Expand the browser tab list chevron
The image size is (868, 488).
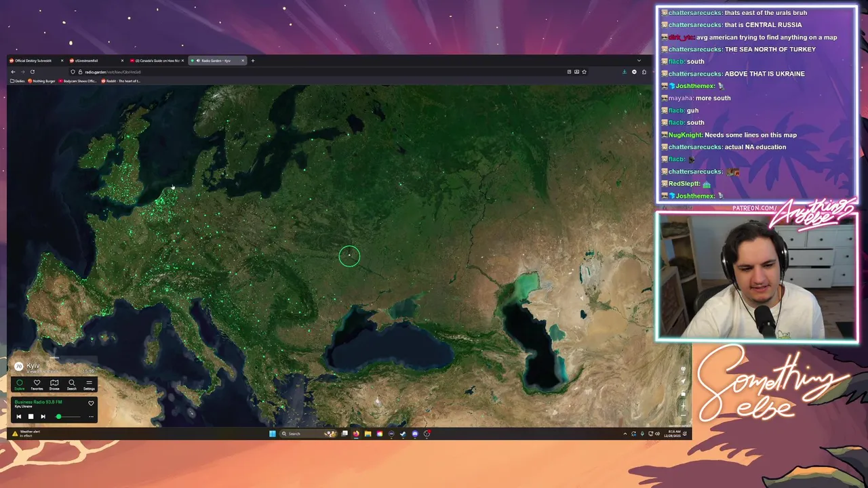point(638,60)
